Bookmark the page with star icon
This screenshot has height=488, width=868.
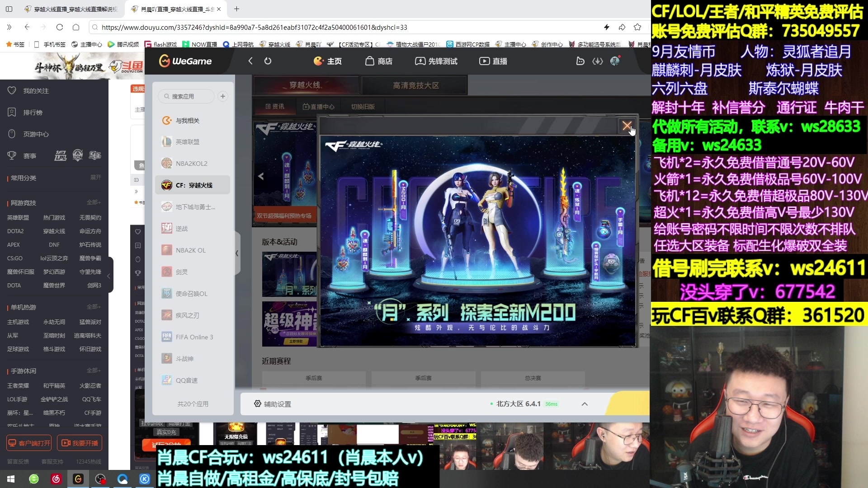pos(637,27)
